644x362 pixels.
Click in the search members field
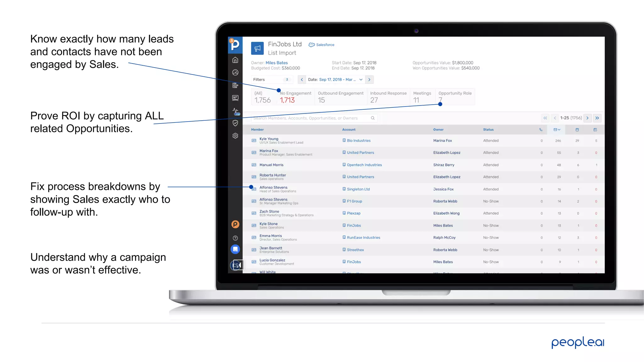314,118
